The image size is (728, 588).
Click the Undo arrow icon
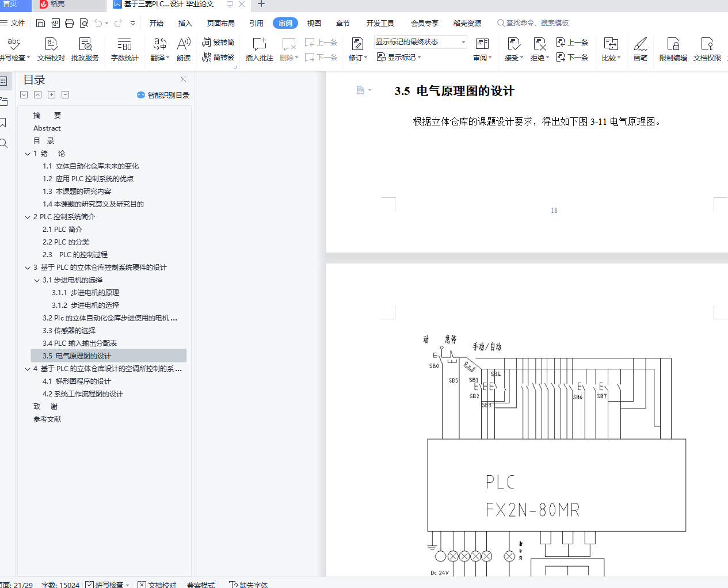(x=98, y=23)
